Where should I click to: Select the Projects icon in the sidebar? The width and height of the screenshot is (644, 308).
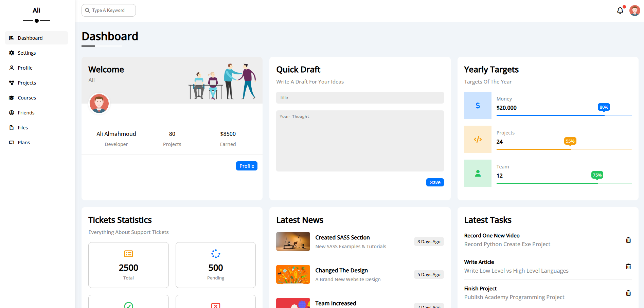pyautogui.click(x=11, y=83)
